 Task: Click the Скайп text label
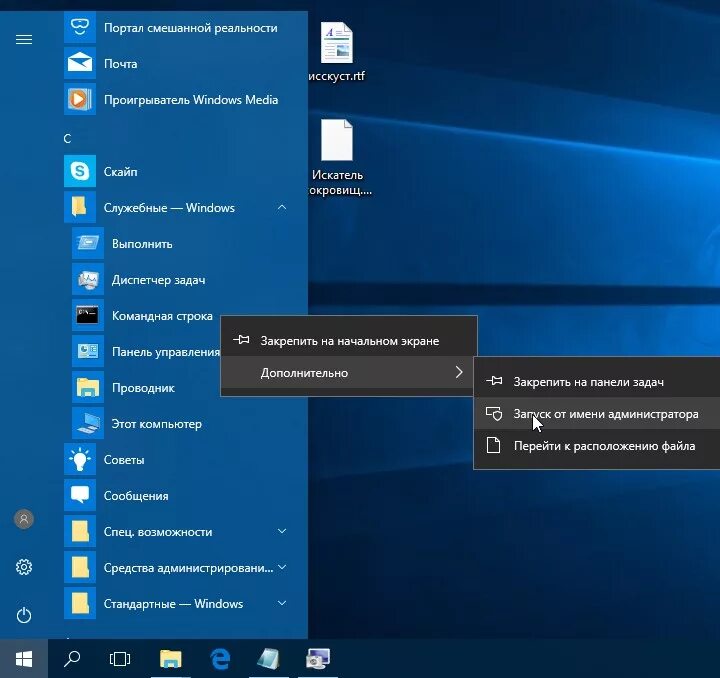(x=120, y=172)
